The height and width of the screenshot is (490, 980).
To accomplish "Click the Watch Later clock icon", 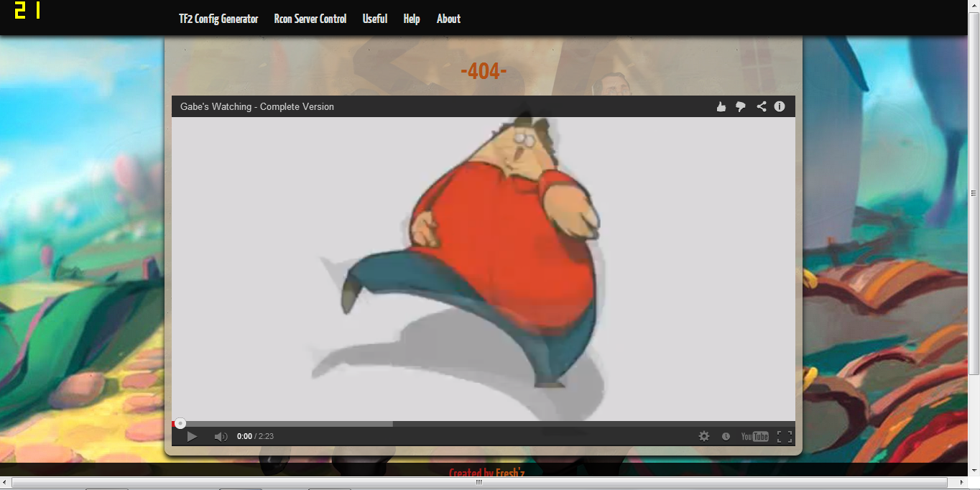I will [x=726, y=436].
